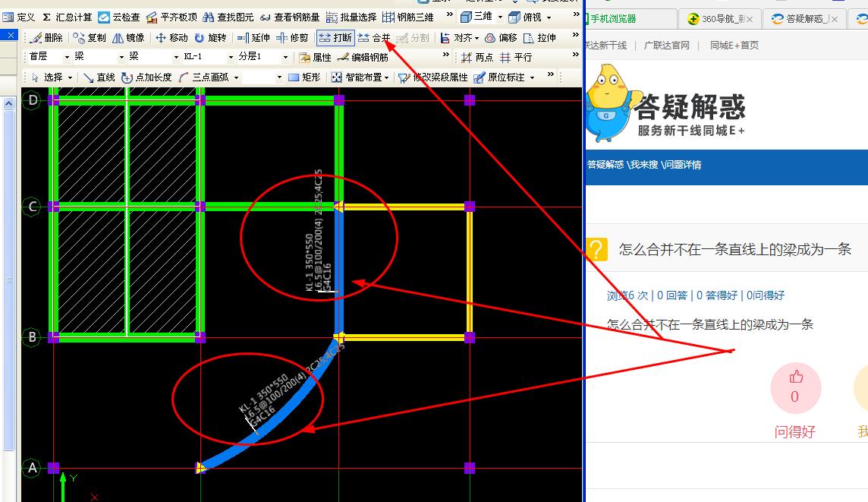Click 原位标注 in-place annotation
Viewport: 868px width, 502px height.
click(500, 77)
